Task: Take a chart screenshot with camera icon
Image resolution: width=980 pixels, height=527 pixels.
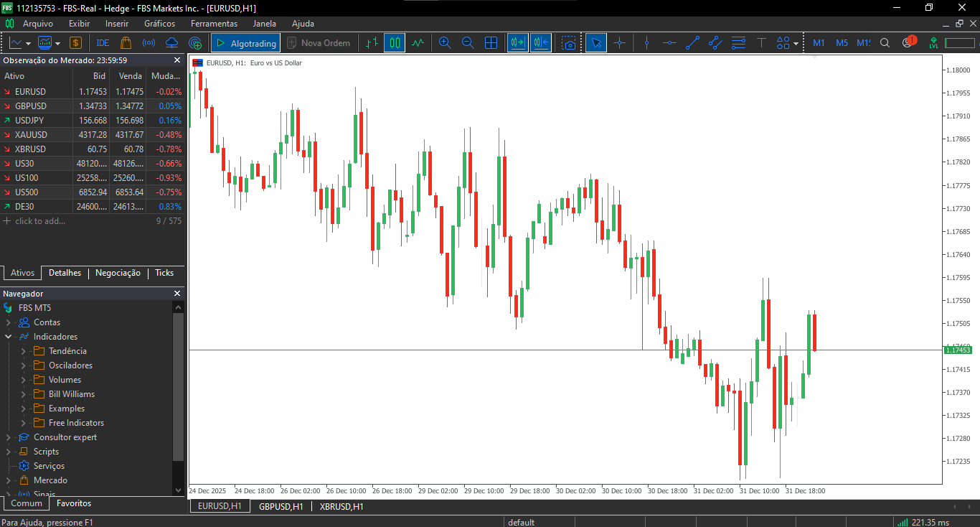Action: pos(569,43)
